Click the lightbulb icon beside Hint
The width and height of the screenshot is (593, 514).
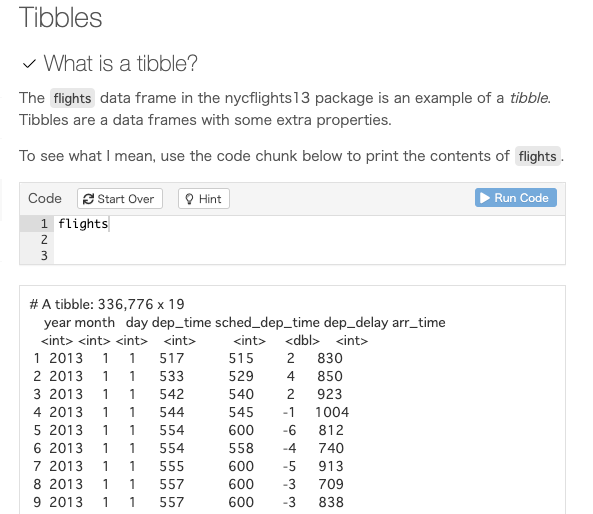click(189, 199)
